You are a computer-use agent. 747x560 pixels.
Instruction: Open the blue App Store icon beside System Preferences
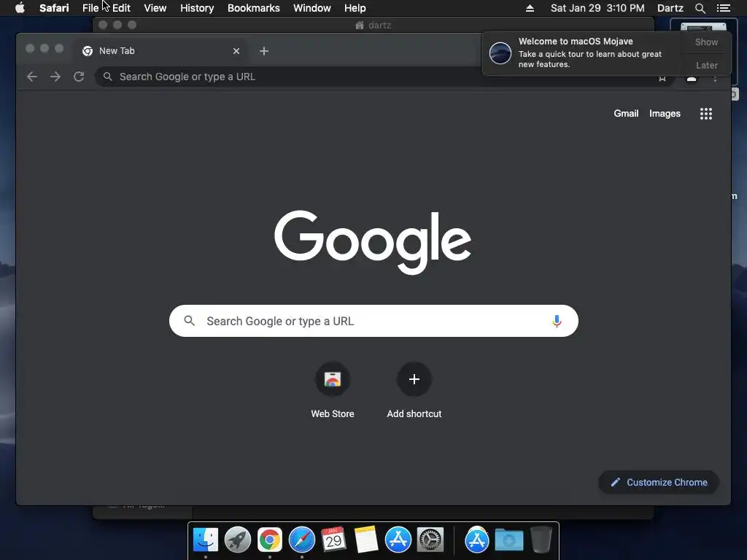[398, 540]
